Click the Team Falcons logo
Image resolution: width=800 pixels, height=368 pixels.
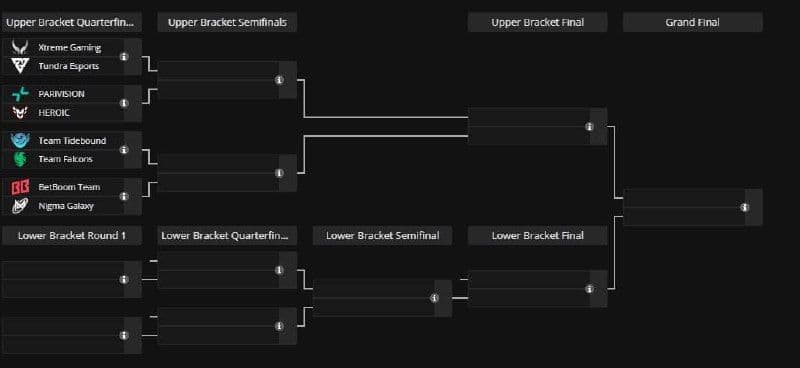(20, 159)
